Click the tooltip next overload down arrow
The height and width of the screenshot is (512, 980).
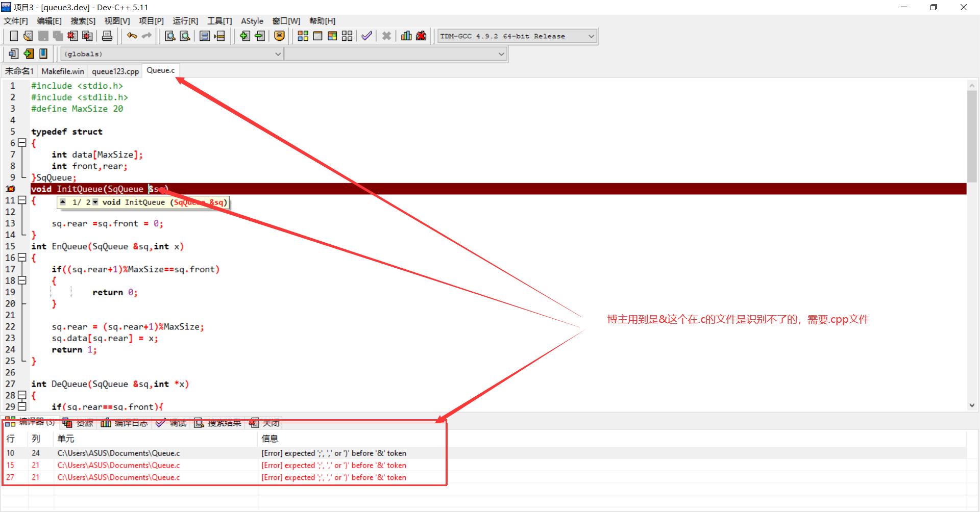(x=95, y=202)
